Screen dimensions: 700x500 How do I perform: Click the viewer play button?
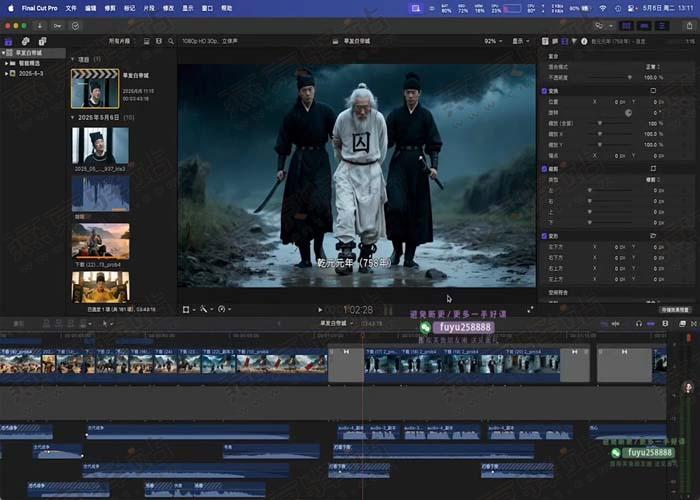tap(320, 310)
